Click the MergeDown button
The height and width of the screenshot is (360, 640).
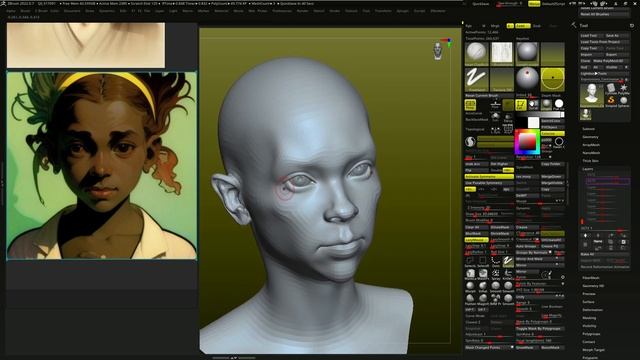pyautogui.click(x=552, y=177)
